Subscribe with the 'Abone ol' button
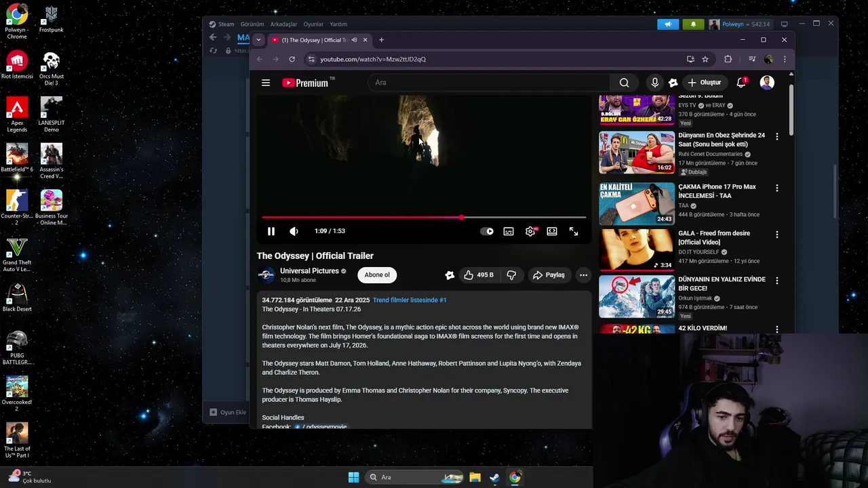The image size is (868, 488). point(377,274)
